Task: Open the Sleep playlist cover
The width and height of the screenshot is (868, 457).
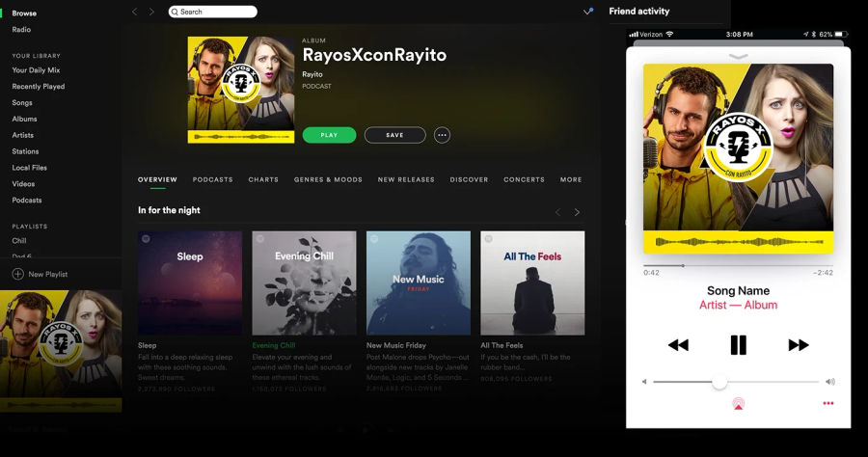Action: tap(190, 282)
